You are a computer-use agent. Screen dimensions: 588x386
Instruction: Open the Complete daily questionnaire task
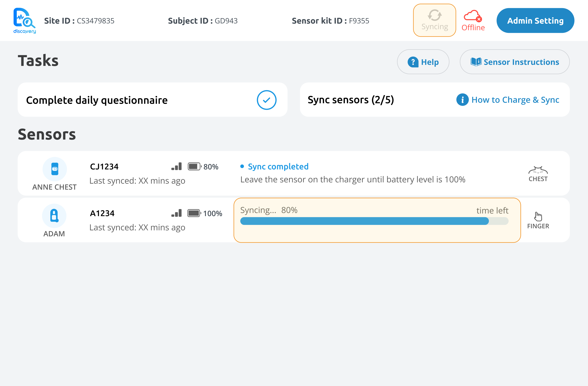(152, 99)
